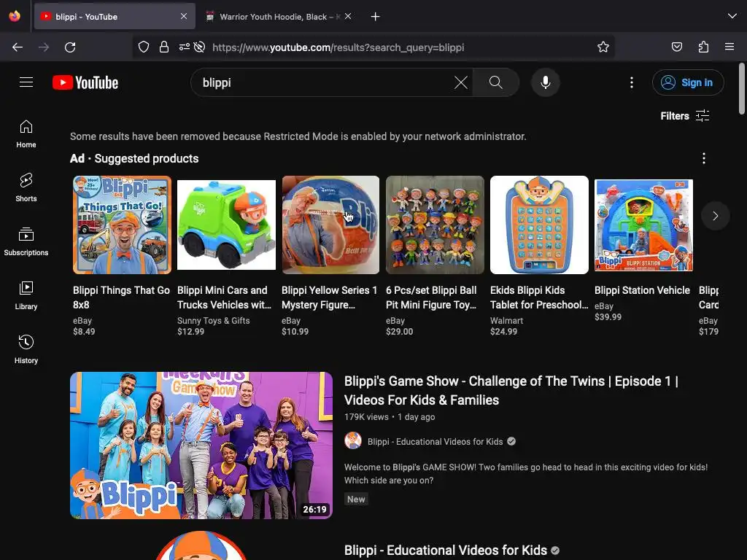Clear the search box with the X
The width and height of the screenshot is (747, 560).
[461, 82]
